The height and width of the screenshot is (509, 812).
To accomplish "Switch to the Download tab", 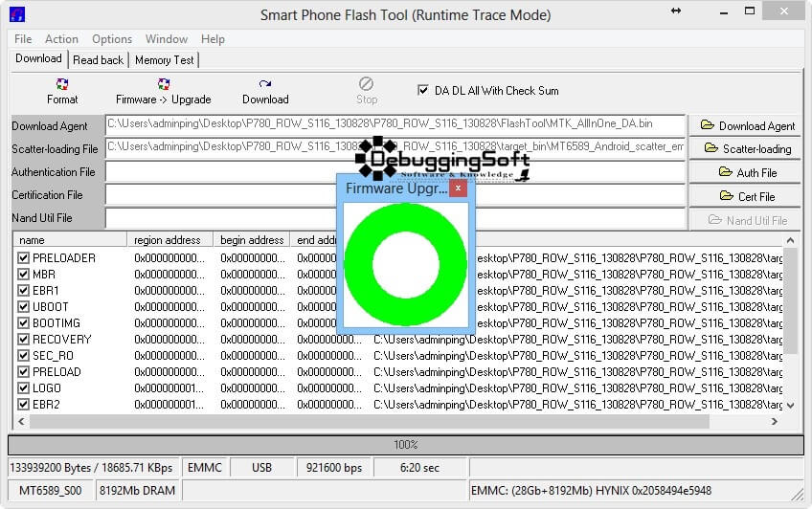I will 39,58.
